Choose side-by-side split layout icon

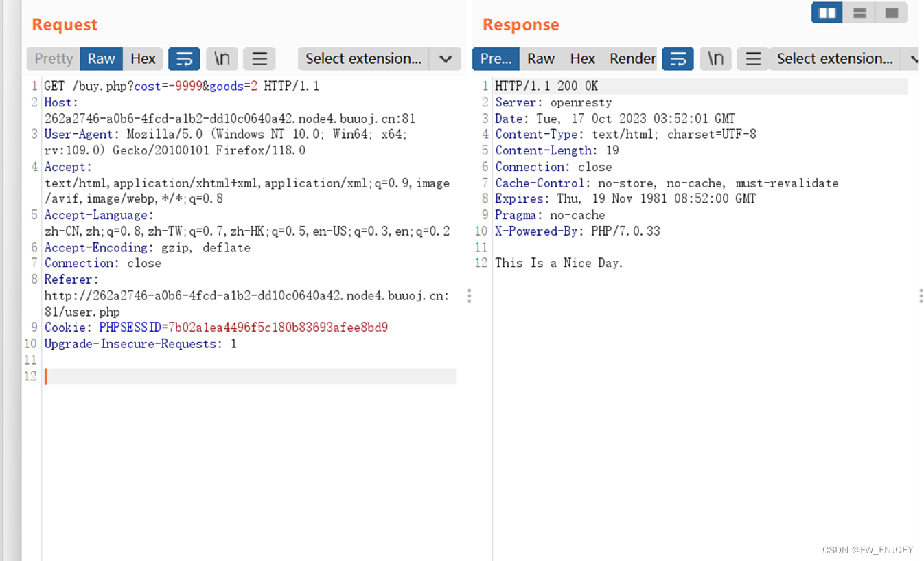point(827,12)
